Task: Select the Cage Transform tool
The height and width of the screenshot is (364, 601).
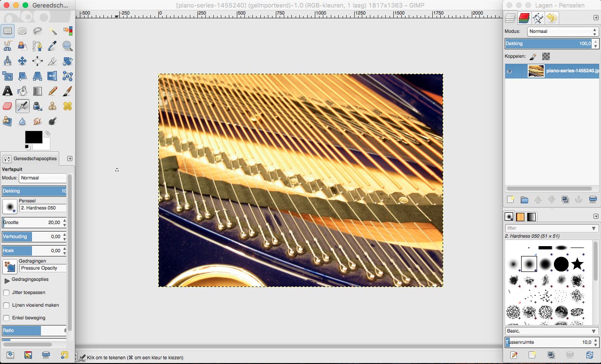Action: pos(68,76)
